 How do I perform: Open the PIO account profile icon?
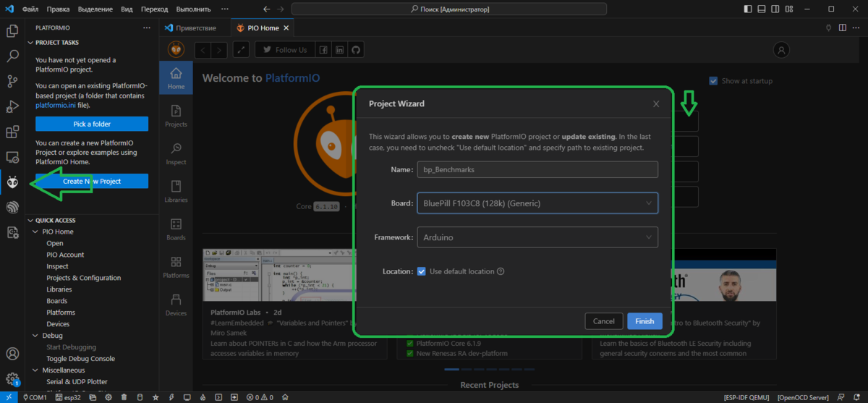780,50
